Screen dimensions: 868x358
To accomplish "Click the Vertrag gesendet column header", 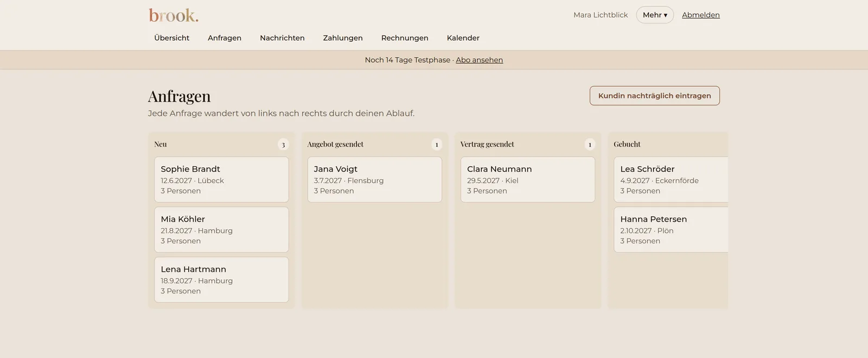I will pos(487,145).
